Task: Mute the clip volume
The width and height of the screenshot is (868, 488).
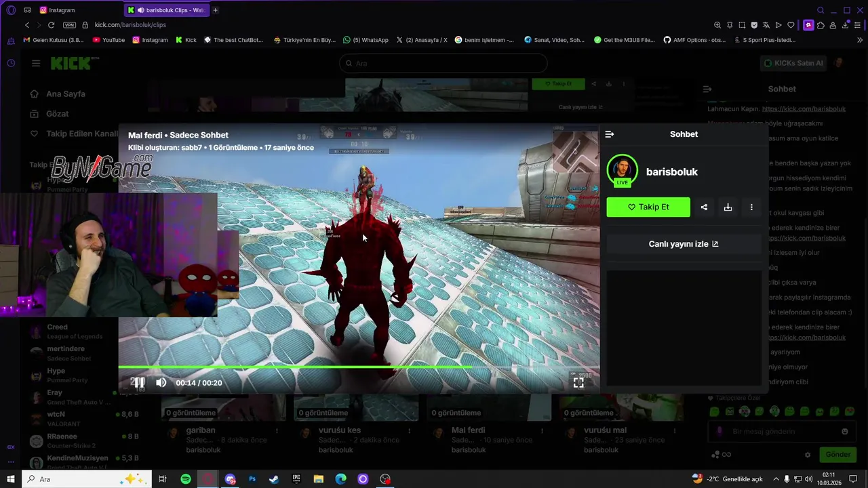Action: [x=161, y=383]
